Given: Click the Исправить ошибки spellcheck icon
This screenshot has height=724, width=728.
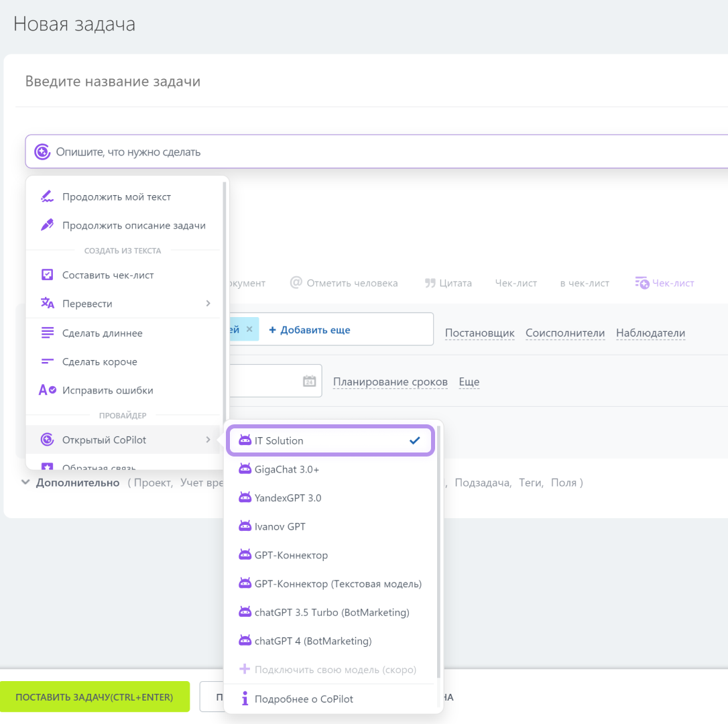Looking at the screenshot, I should click(47, 390).
